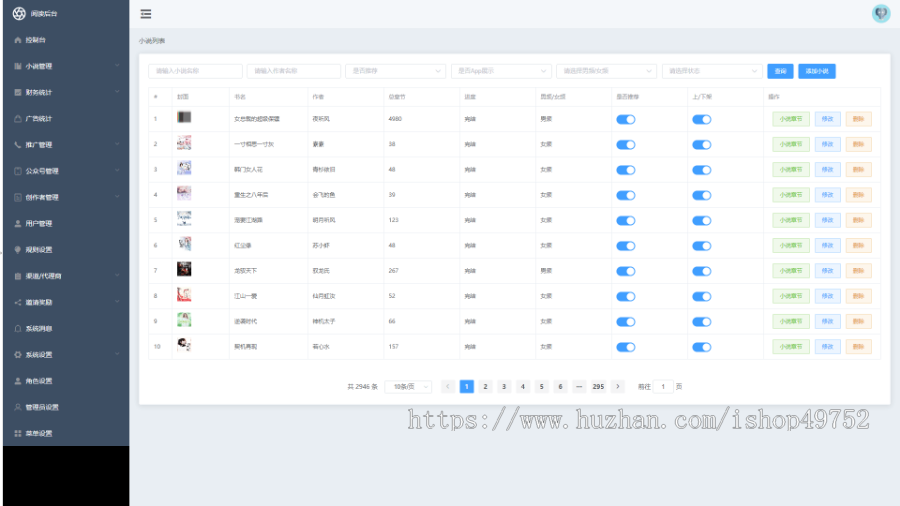
Task: Click the person icon beside 用户管理
Action: 18,224
